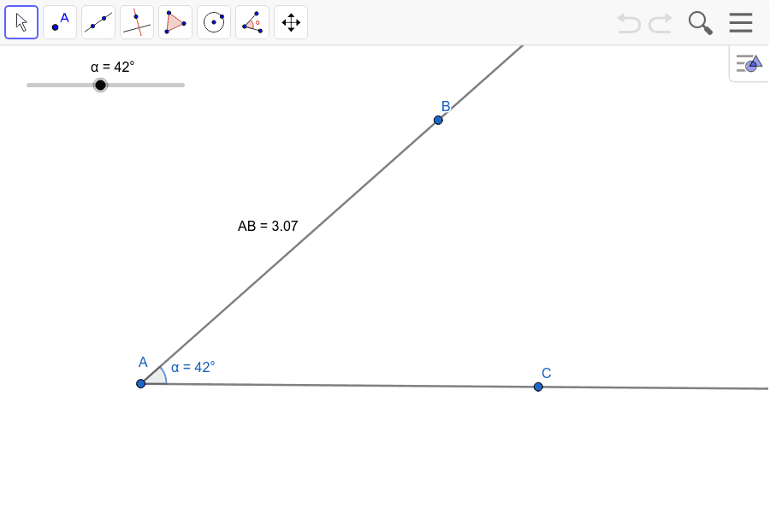The height and width of the screenshot is (532, 770).
Task: Click the AB = 3.07 label
Action: [268, 226]
